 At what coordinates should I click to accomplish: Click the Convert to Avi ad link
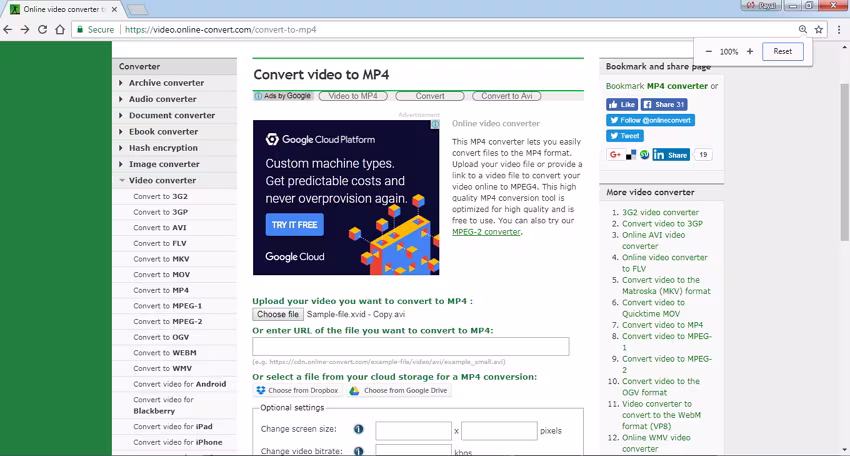507,96
